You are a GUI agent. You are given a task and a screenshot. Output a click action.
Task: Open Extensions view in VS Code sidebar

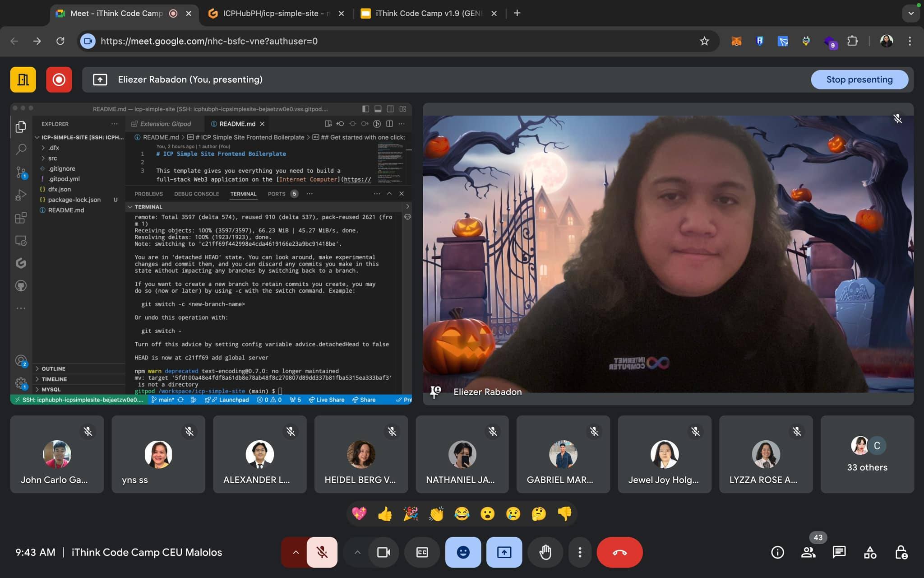[x=21, y=218]
